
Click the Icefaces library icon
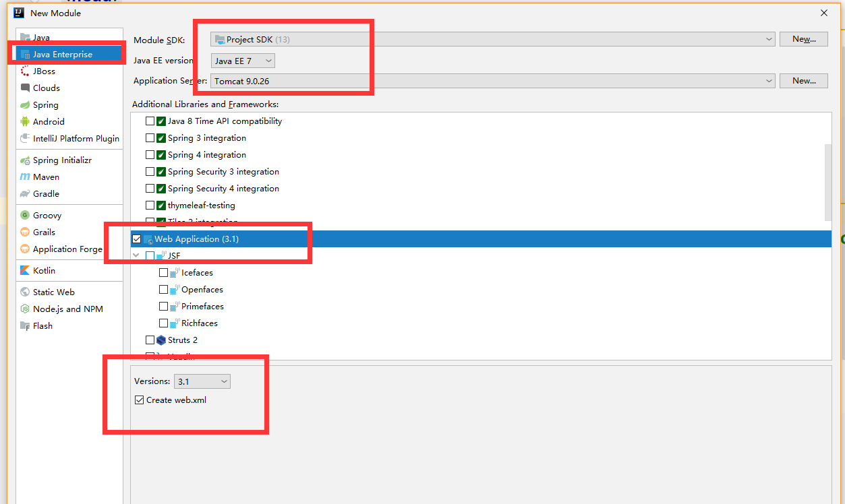click(175, 273)
